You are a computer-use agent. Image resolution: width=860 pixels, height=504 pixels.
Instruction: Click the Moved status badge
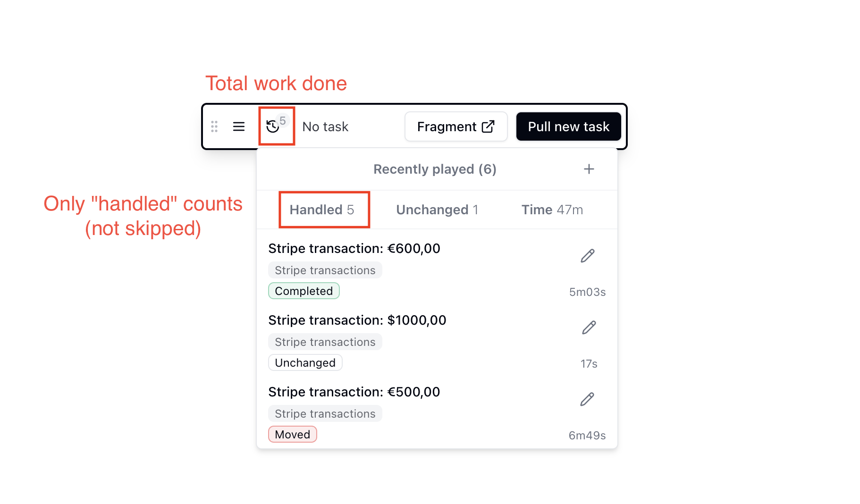tap(293, 434)
